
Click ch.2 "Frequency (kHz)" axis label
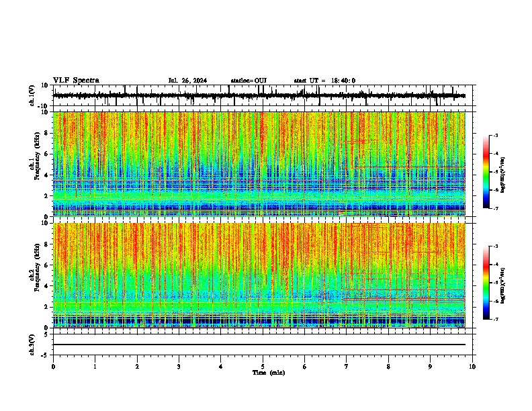pos(37,267)
